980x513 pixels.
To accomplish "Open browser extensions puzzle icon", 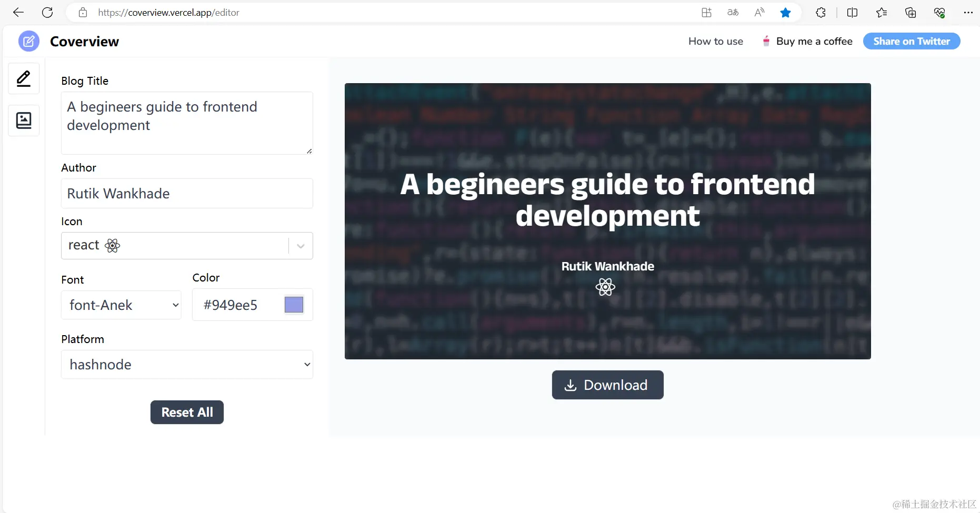I will coord(821,13).
